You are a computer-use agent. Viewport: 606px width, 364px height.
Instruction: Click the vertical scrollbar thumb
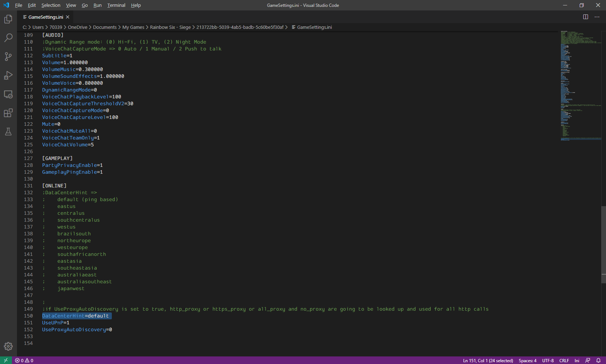pos(603,244)
